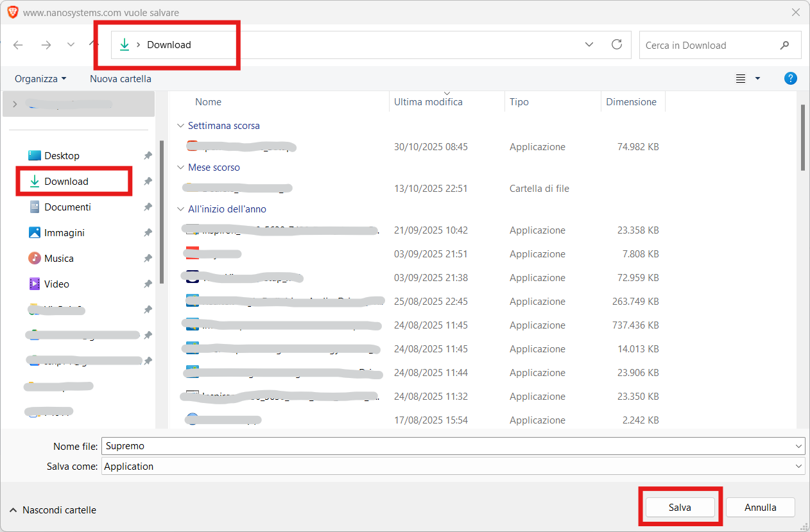Image resolution: width=810 pixels, height=532 pixels.
Task: Click the forward navigation arrow
Action: pos(46,45)
